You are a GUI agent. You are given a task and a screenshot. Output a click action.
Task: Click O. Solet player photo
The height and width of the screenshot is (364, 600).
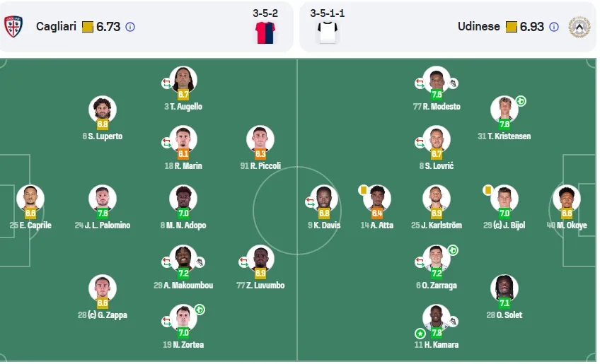pyautogui.click(x=504, y=288)
